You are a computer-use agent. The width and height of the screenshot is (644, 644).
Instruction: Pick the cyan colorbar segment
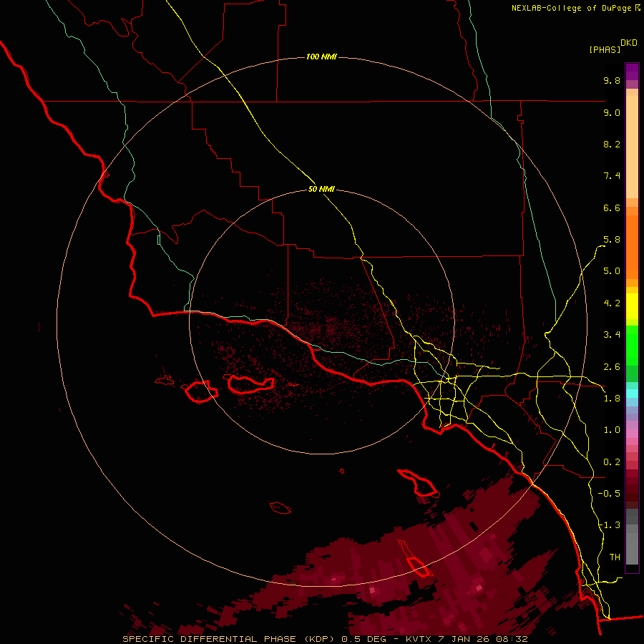(x=632, y=394)
